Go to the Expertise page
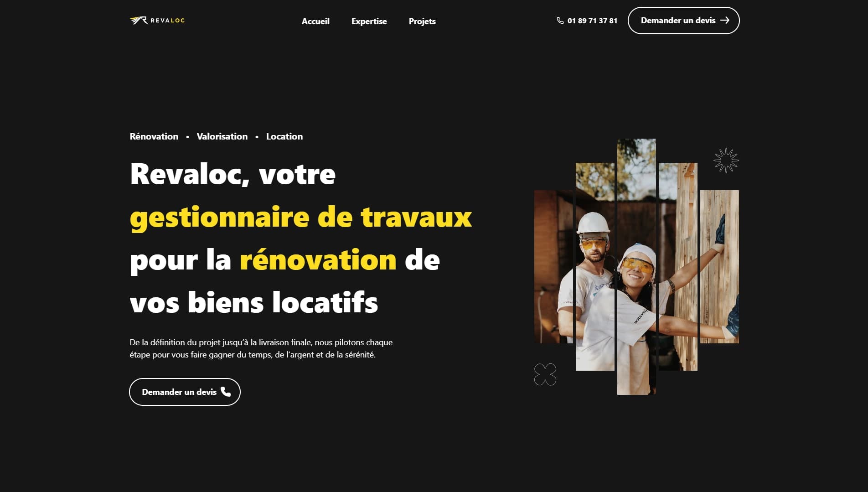Screen dimensions: 868x492 click(x=369, y=21)
